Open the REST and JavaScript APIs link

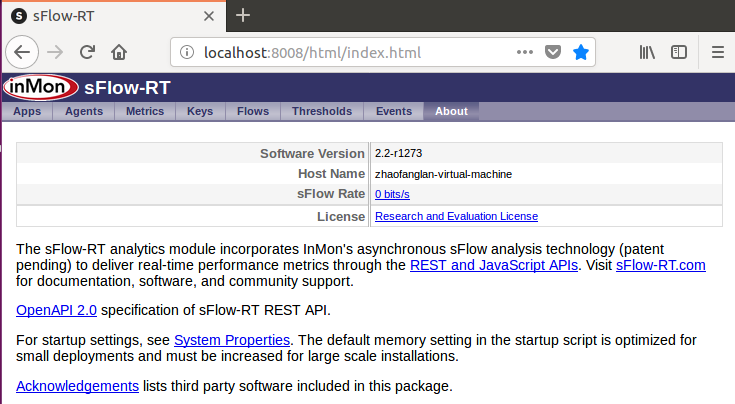pos(493,265)
